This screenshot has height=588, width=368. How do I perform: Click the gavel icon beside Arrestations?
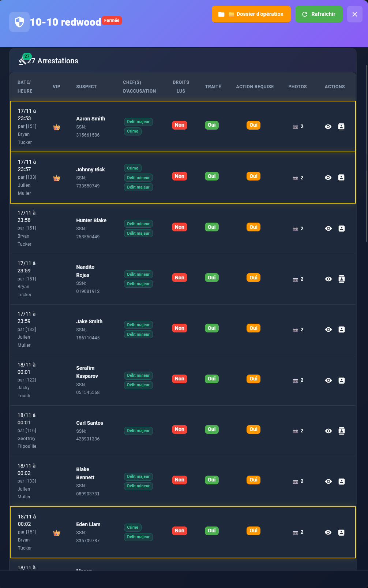click(x=22, y=61)
